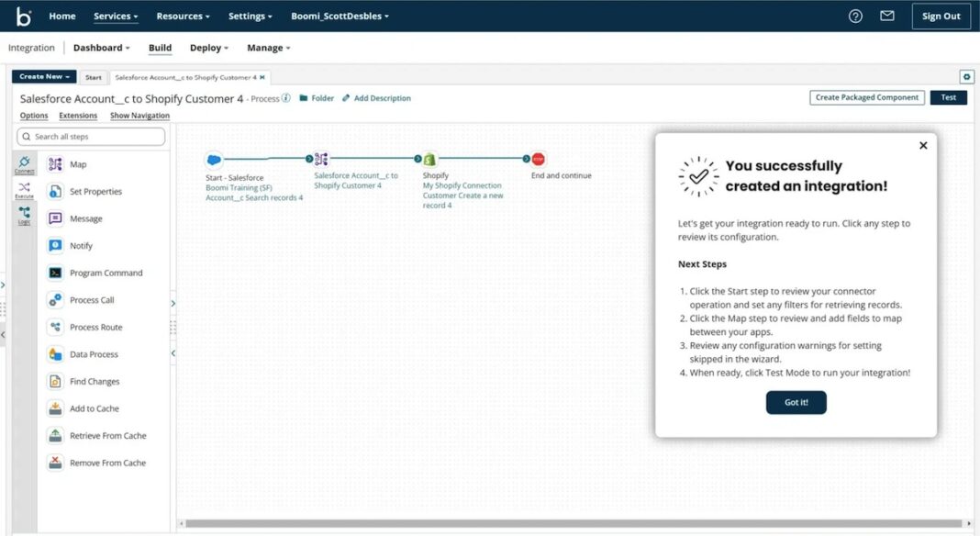Open the Create New dropdown
The image size is (980, 536).
pyautogui.click(x=42, y=77)
